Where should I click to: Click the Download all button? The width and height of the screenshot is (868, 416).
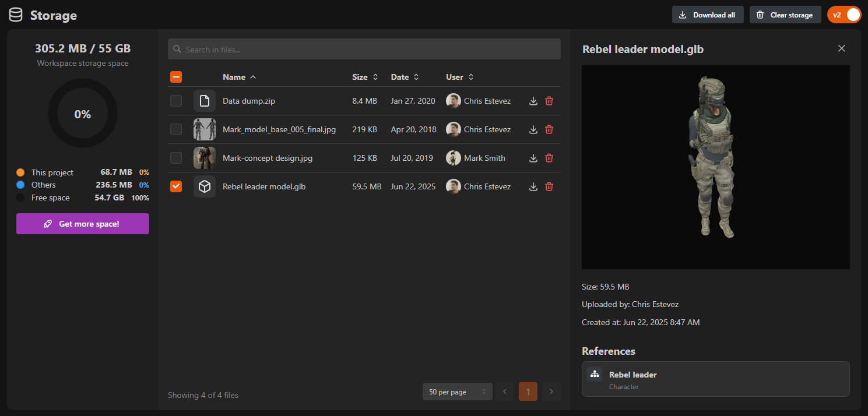pyautogui.click(x=707, y=15)
